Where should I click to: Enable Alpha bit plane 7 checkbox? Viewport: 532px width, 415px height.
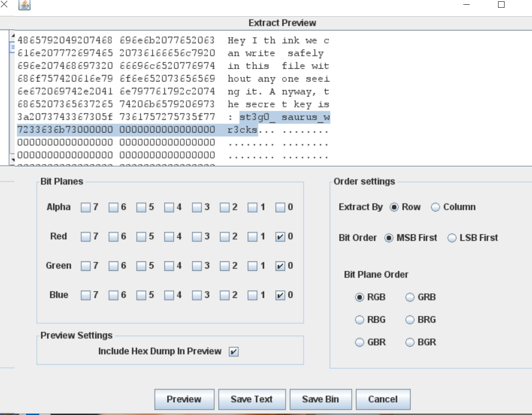coord(86,208)
